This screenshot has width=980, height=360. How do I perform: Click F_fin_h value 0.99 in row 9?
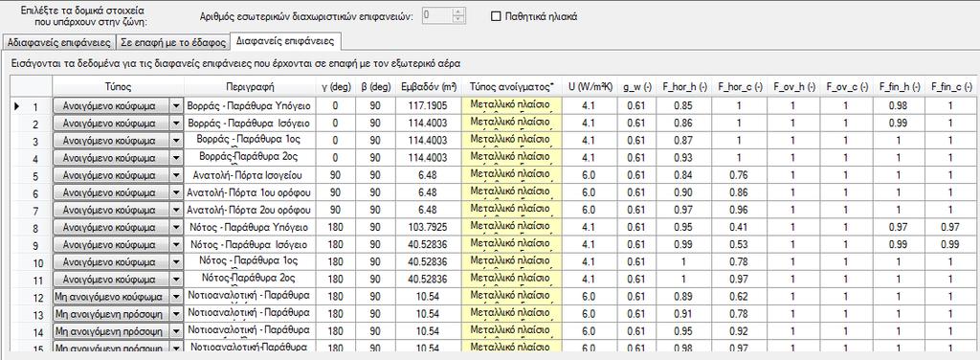tap(898, 245)
